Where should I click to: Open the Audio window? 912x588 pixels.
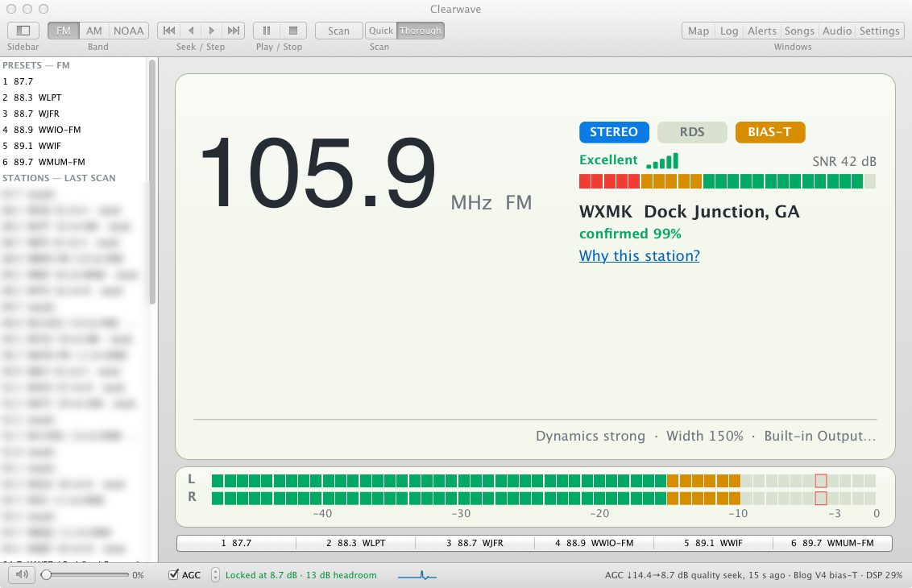(837, 31)
